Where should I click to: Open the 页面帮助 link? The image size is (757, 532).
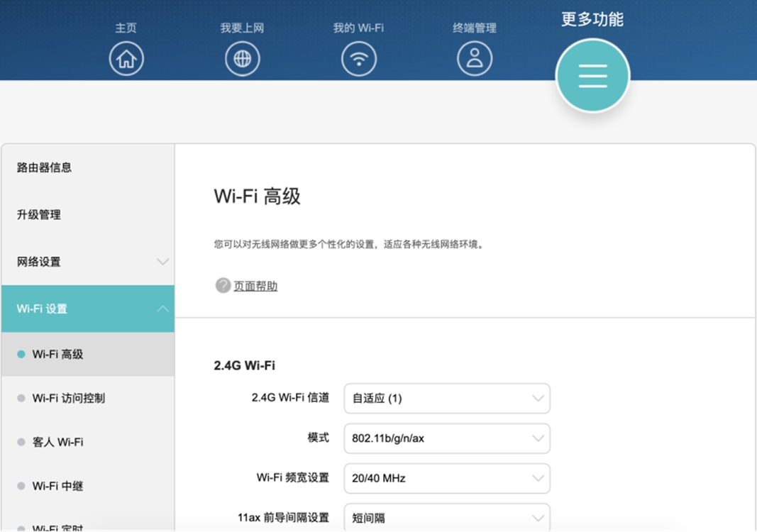tap(255, 286)
